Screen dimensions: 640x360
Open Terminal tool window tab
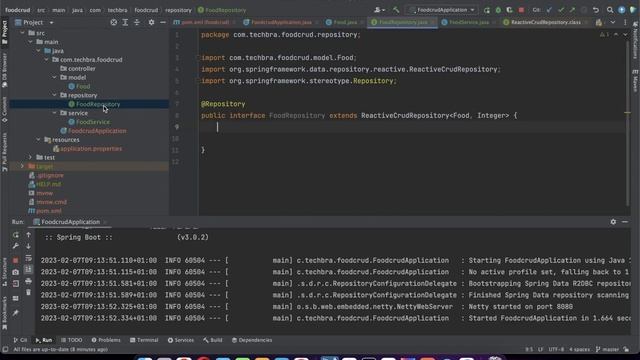(x=144, y=340)
